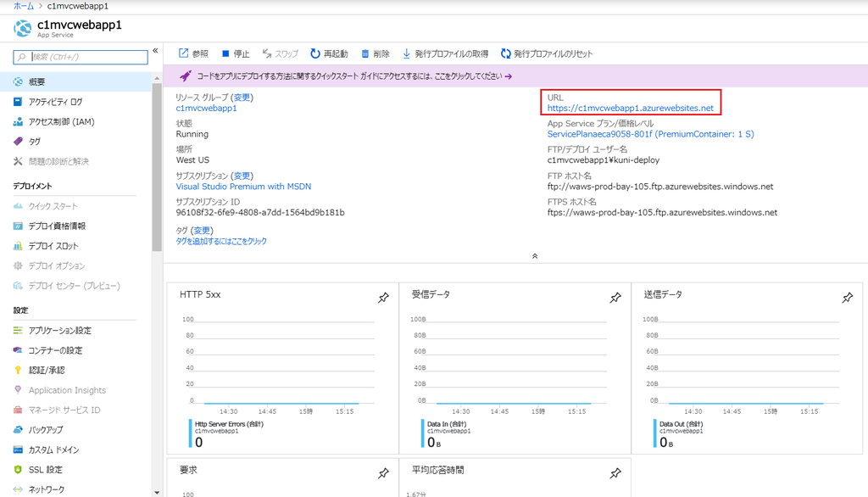Focus the 検索 search box
Viewport: 868px width, 497px height.
pos(81,57)
